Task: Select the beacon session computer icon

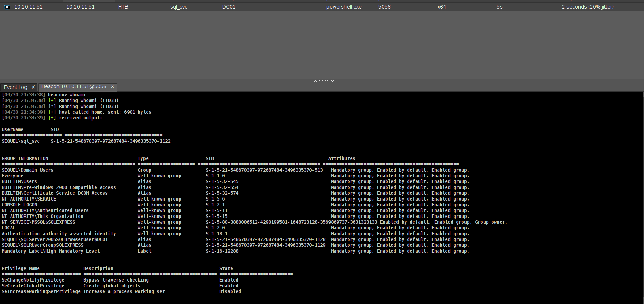Action: tap(7, 7)
